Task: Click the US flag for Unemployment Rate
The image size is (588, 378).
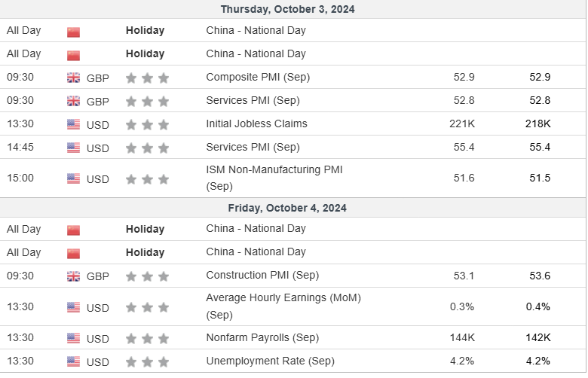Action: (x=73, y=362)
